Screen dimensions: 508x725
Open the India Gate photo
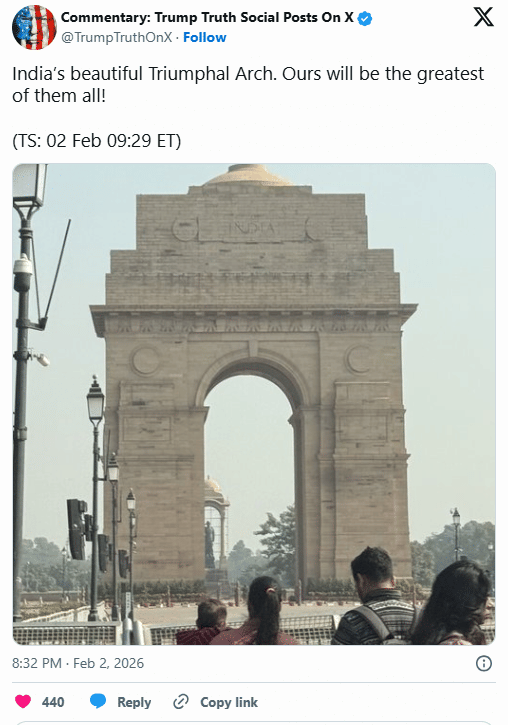coord(254,404)
